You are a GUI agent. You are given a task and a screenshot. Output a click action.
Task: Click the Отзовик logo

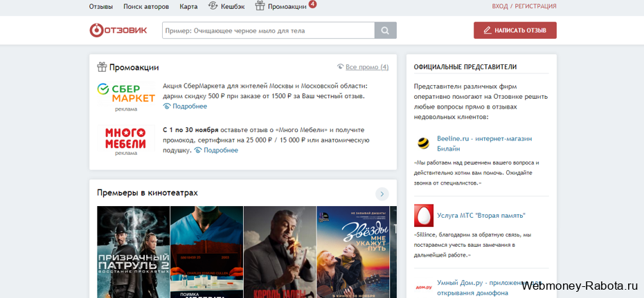[118, 30]
